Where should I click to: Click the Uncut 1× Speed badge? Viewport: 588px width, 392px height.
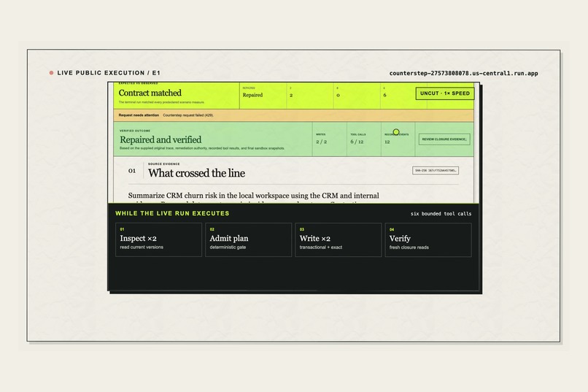click(x=445, y=93)
